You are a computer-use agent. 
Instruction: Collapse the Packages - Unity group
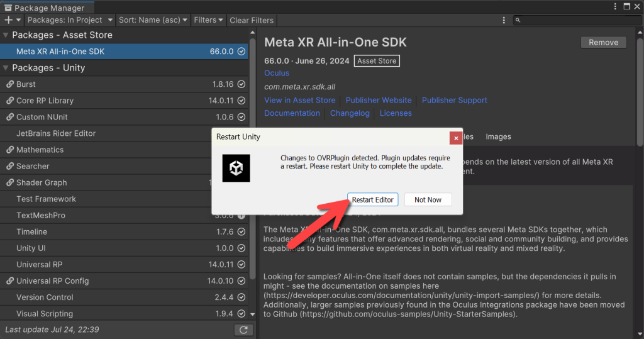click(6, 68)
